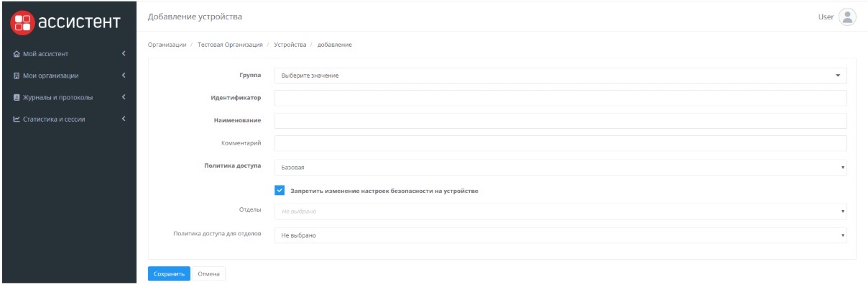Click the добавление breadcrumb text
The width and height of the screenshot is (868, 285).
[x=335, y=45]
